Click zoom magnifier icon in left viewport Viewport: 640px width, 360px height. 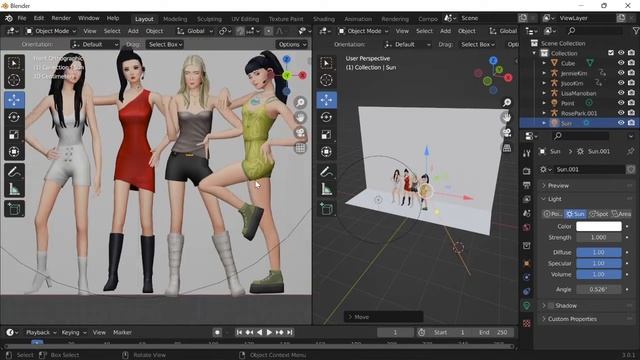click(x=300, y=102)
